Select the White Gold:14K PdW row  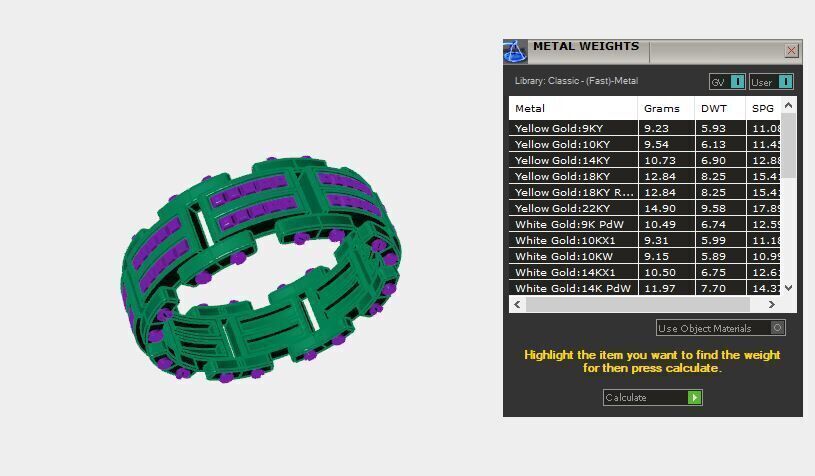(645, 288)
